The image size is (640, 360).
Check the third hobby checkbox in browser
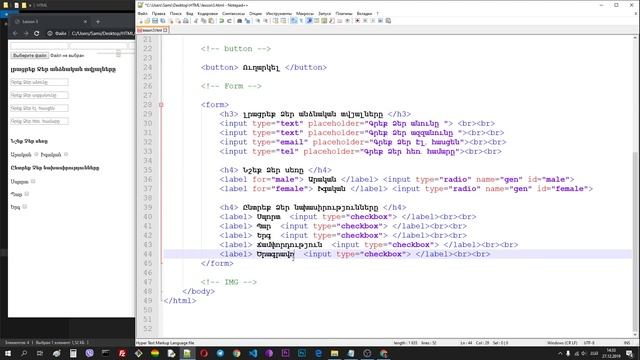point(24,207)
